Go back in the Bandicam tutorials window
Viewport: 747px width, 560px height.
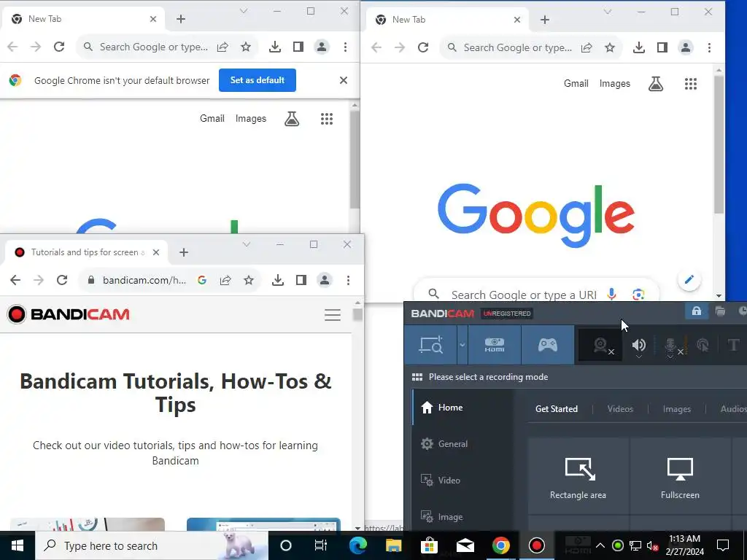[x=15, y=280]
